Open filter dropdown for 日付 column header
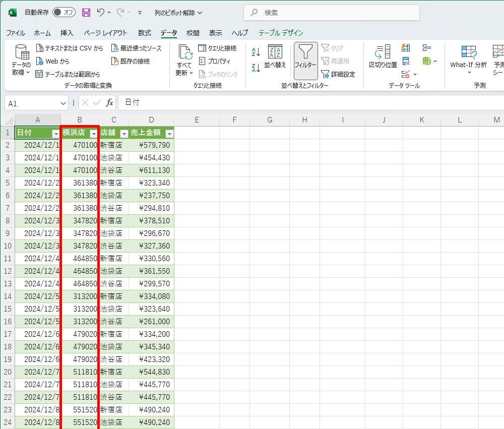The width and height of the screenshot is (504, 429). tap(55, 134)
